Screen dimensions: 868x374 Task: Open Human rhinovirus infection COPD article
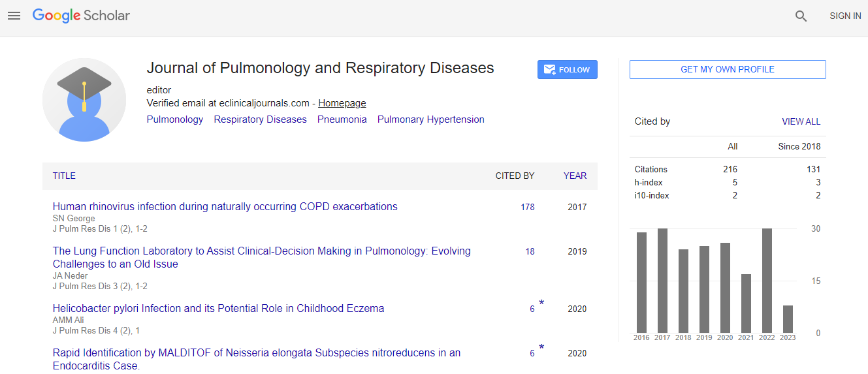point(225,206)
